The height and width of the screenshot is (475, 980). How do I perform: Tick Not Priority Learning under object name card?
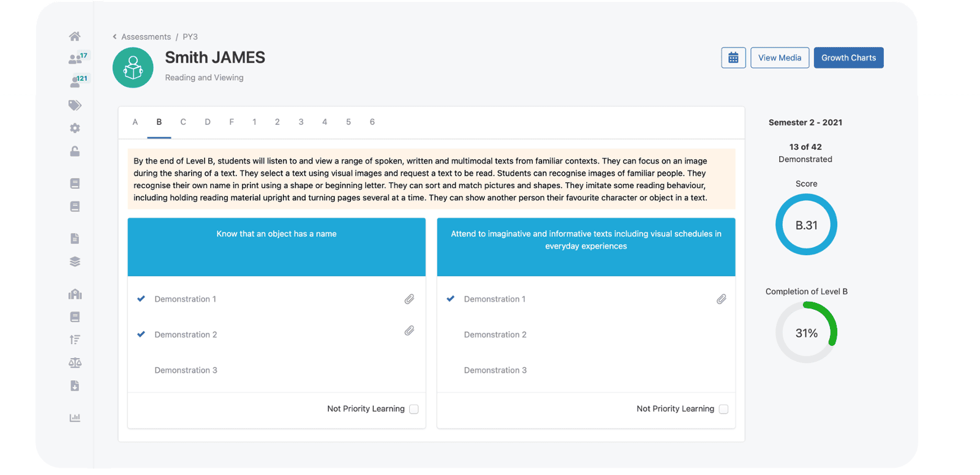pos(414,410)
